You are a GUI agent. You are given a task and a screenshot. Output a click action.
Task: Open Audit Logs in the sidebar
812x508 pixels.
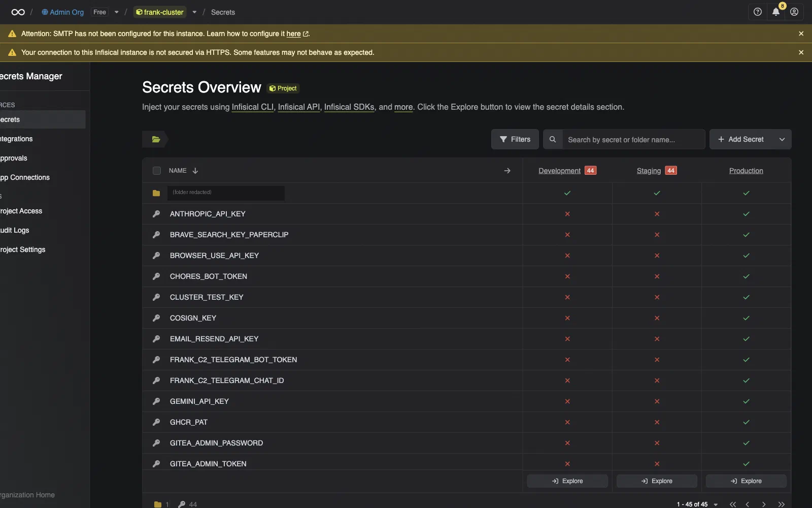point(43,230)
